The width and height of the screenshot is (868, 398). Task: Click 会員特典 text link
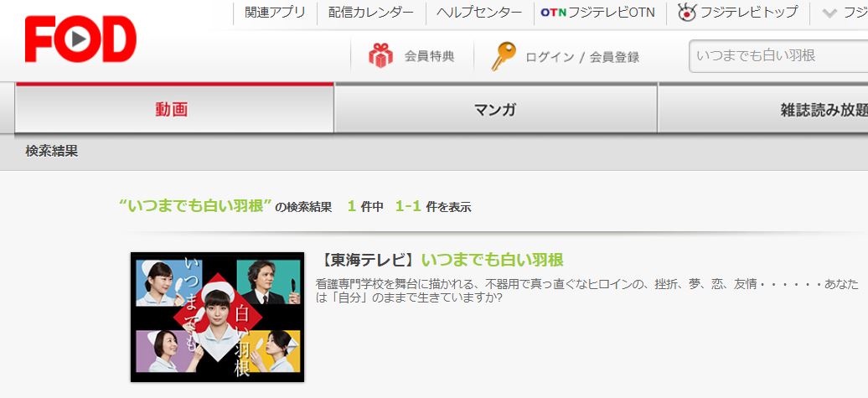[430, 56]
